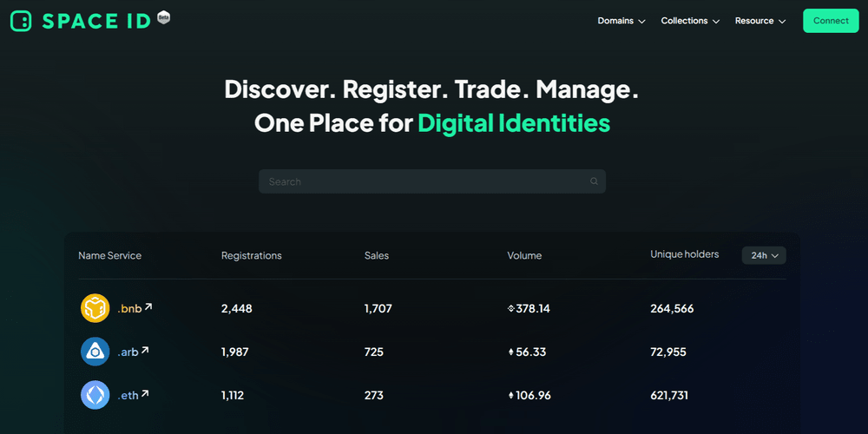Open the .bnb name service link
This screenshot has width=868, height=434.
coord(129,309)
